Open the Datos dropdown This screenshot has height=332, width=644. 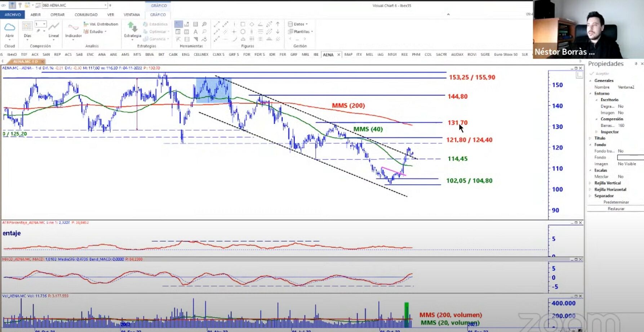click(x=298, y=24)
